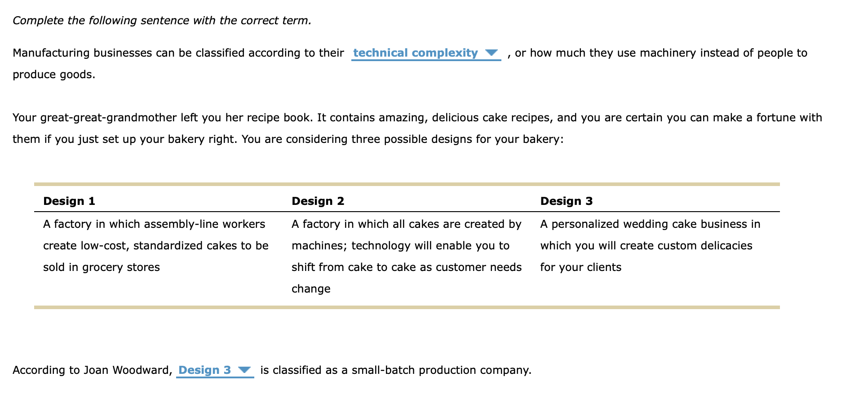Viewport: 868px width, 408px height.
Task: Click the assembly-line workers description cell
Action: click(x=156, y=246)
